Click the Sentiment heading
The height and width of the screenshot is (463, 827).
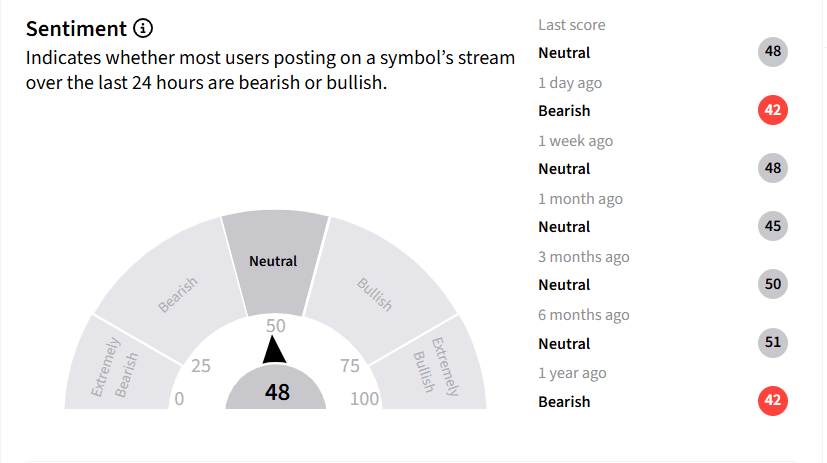(76, 28)
